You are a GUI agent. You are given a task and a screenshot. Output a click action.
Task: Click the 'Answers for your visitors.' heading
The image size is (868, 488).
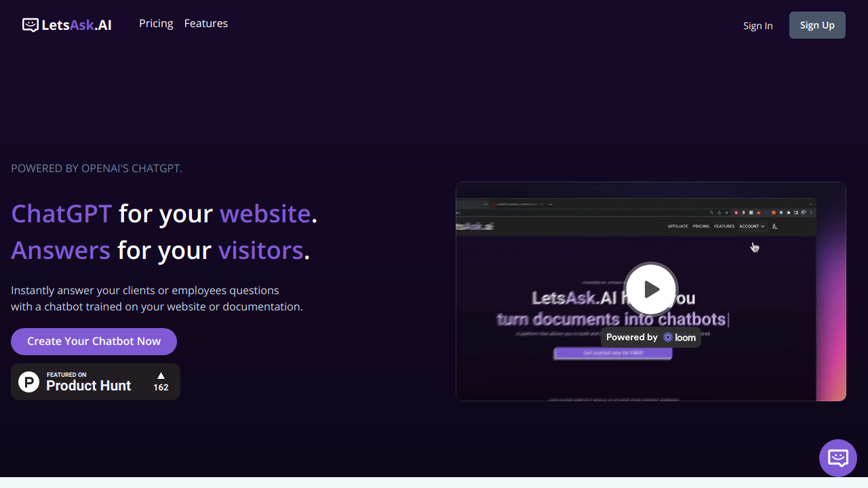(x=160, y=250)
